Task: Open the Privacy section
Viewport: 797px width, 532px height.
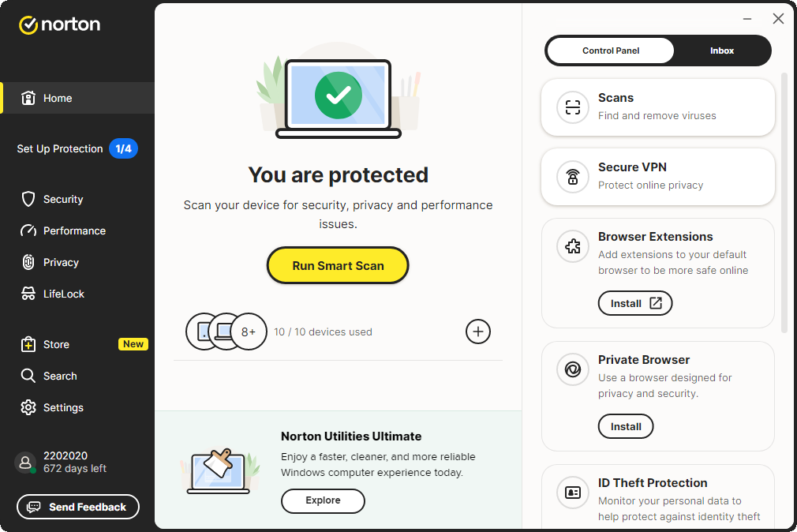Action: click(x=61, y=262)
